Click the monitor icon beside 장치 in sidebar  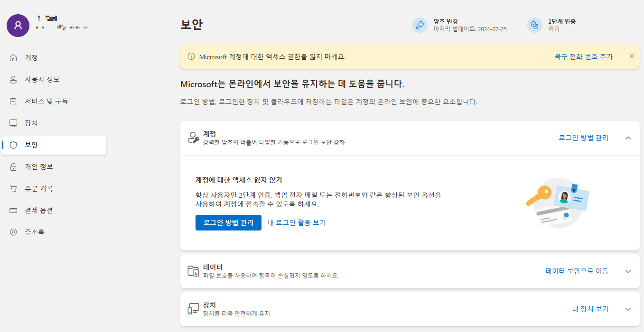[x=13, y=123]
